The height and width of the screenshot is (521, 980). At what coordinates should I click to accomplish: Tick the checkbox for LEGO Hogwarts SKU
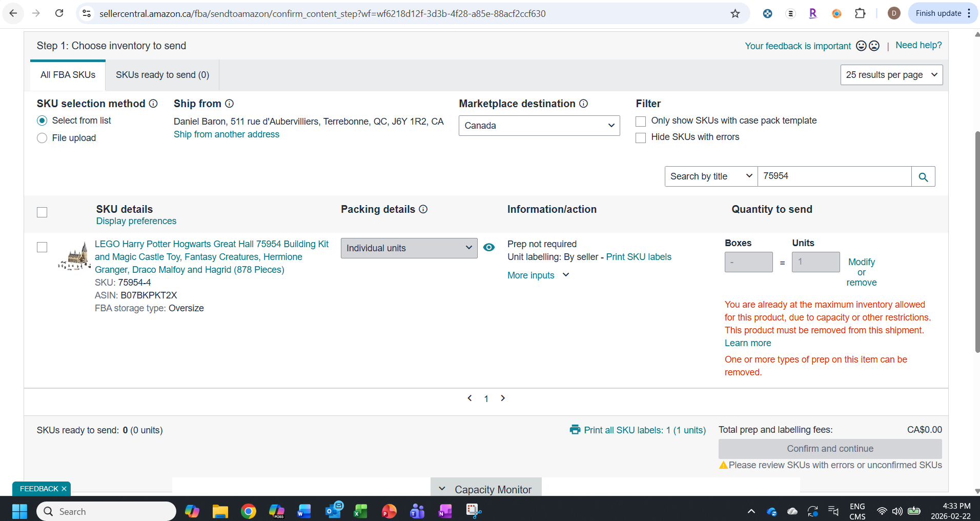pos(42,247)
